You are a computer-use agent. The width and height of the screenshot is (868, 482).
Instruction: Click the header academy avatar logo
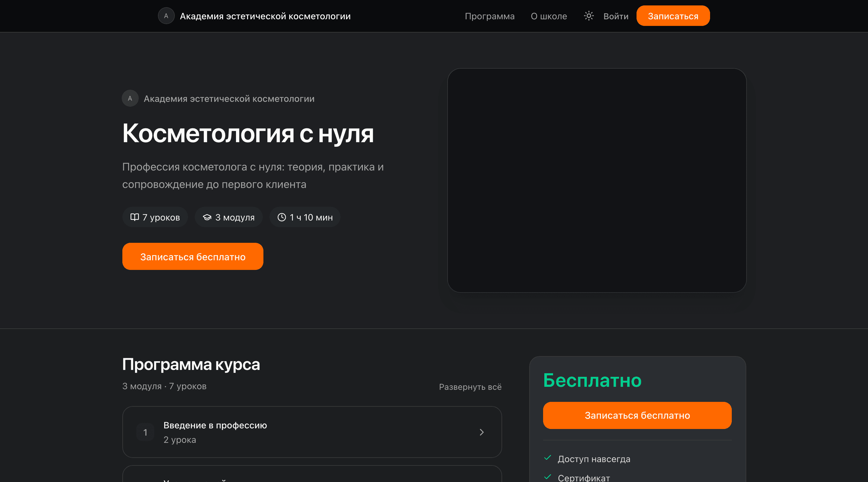166,16
